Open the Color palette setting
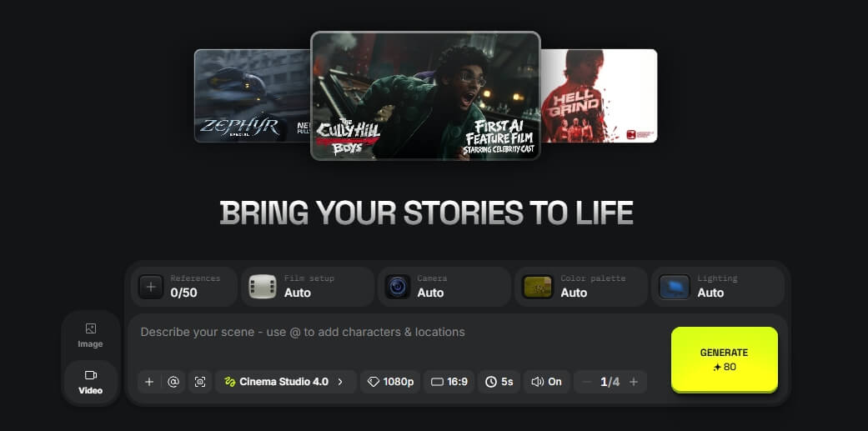This screenshot has width=868, height=431. point(580,287)
